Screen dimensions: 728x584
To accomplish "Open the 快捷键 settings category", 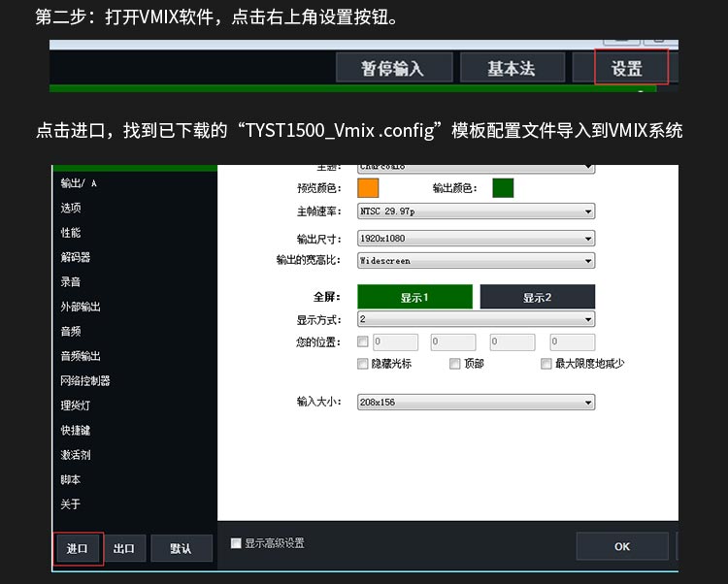I will 76,430.
